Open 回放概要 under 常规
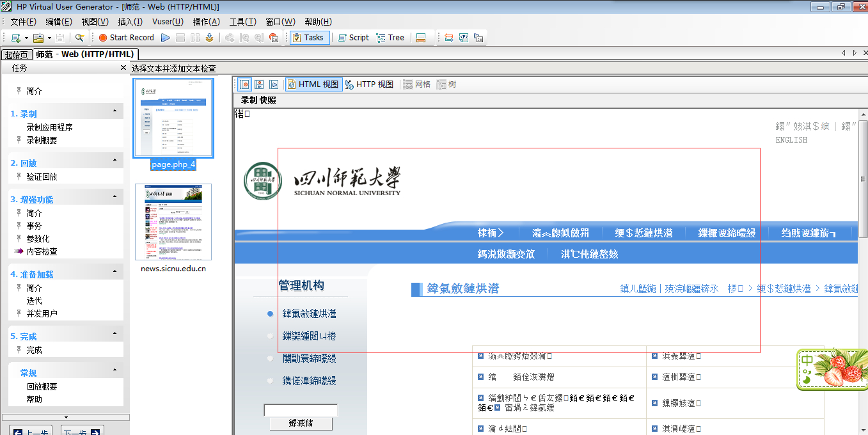868x435 pixels. [x=42, y=386]
